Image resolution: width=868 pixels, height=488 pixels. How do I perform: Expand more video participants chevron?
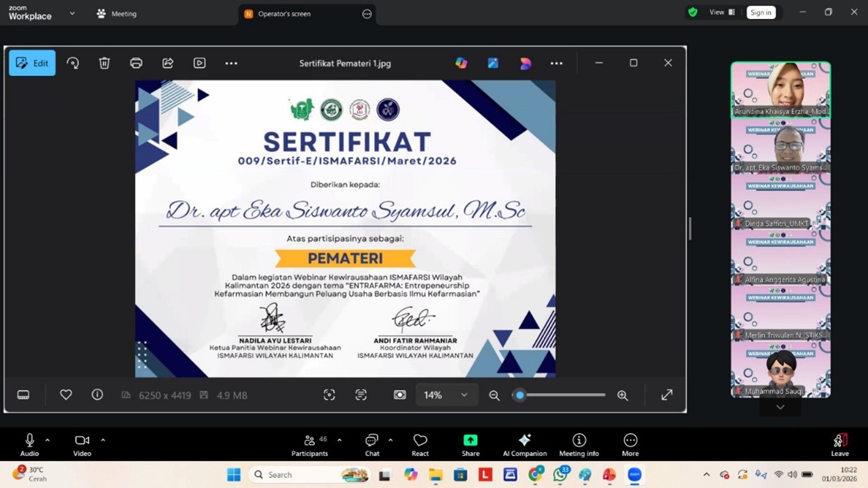780,407
